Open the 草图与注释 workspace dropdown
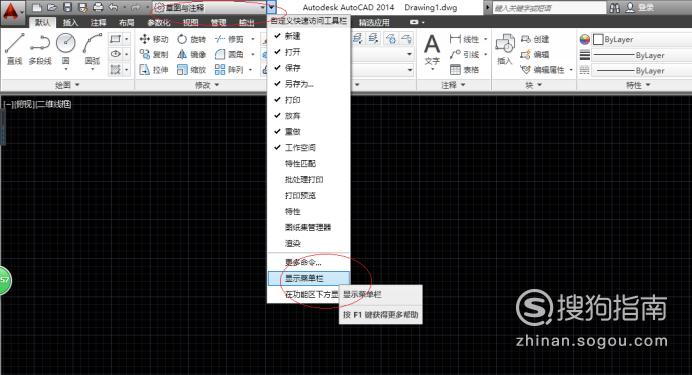Viewport: 692px width, 375px height. (x=210, y=8)
